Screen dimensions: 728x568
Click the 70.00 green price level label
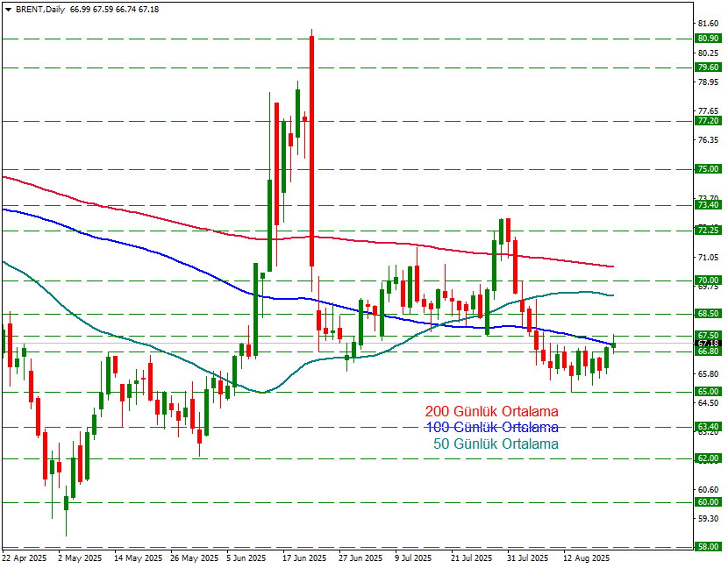(709, 280)
